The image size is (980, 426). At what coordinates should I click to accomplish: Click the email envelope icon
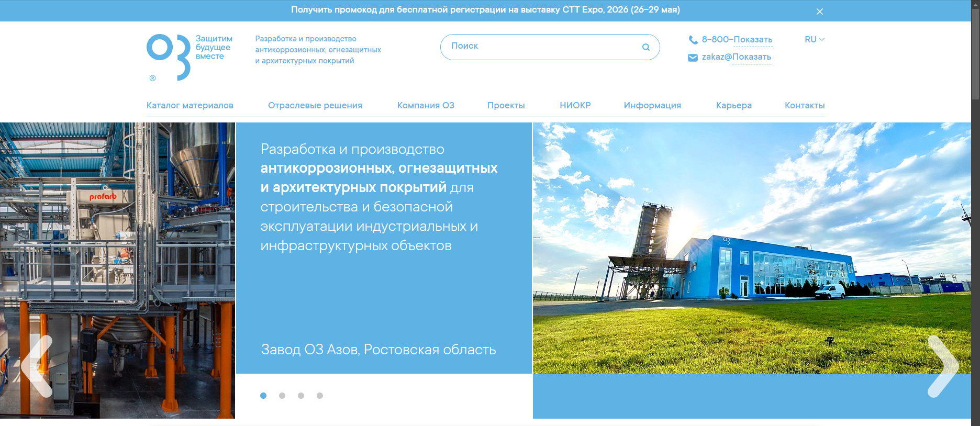[x=693, y=58]
